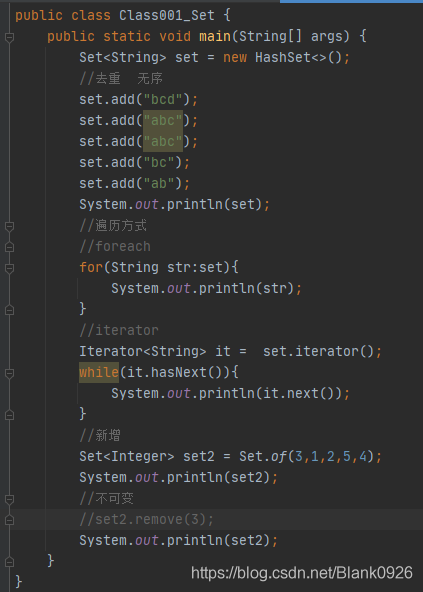Click the System.out.println(set); line
The width and height of the screenshot is (423, 592).
[174, 205]
